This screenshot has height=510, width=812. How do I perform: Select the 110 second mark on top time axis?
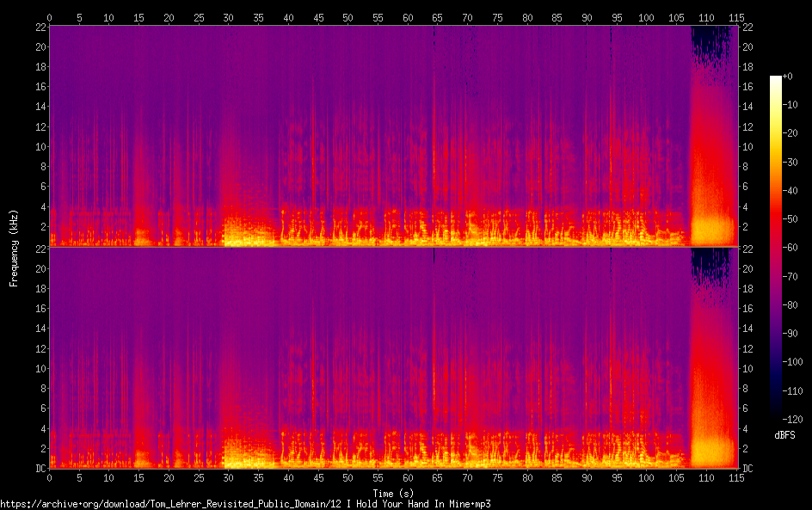click(x=707, y=17)
